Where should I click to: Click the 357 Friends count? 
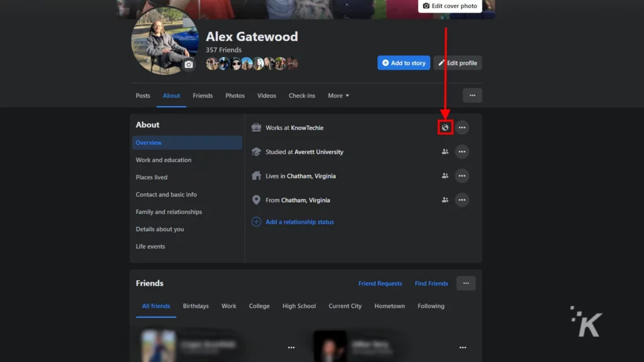click(223, 50)
